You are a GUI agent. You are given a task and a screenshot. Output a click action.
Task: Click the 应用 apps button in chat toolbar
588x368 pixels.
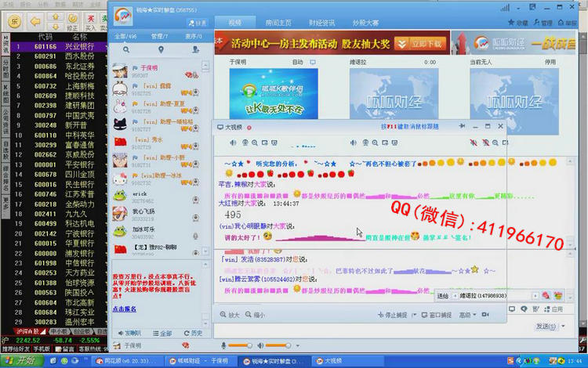click(x=554, y=309)
